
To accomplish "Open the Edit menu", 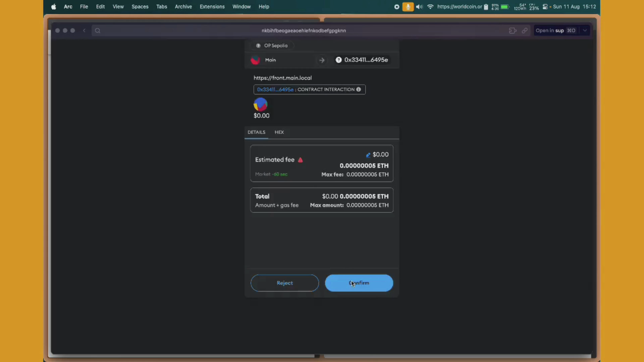I will coord(100,7).
